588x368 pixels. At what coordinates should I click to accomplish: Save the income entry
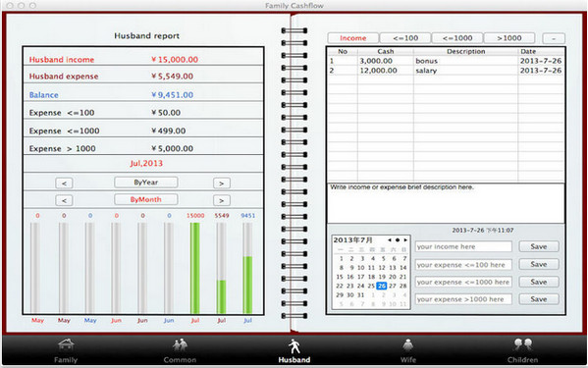pos(539,246)
